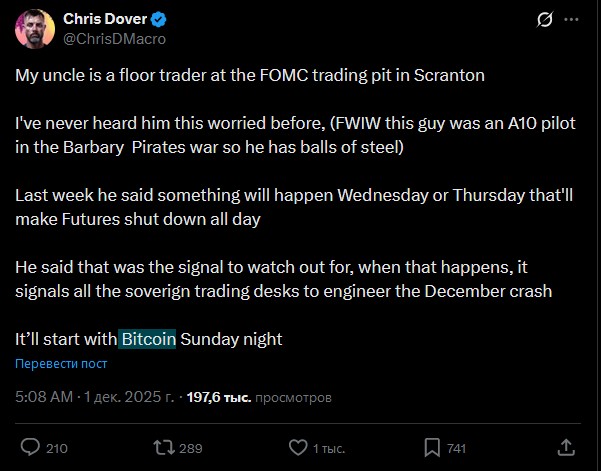
Task: Open the Grok icon near the top right
Action: coord(545,19)
